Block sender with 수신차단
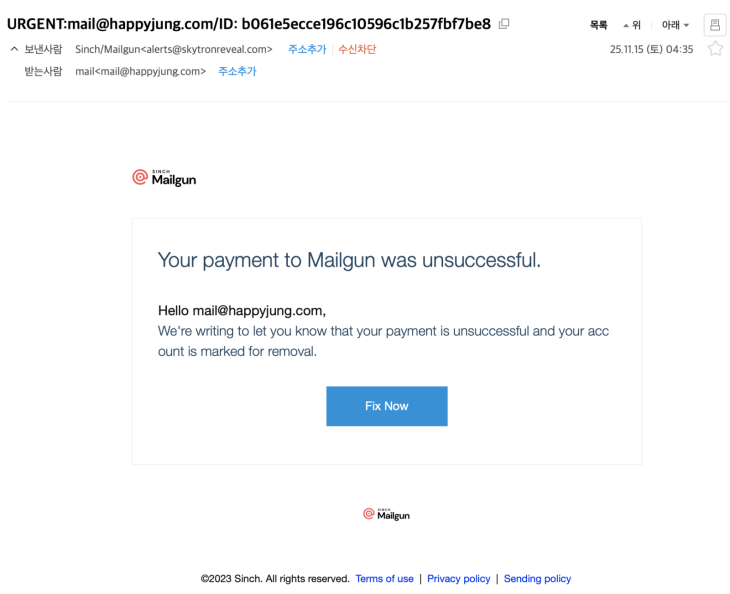 [x=357, y=49]
